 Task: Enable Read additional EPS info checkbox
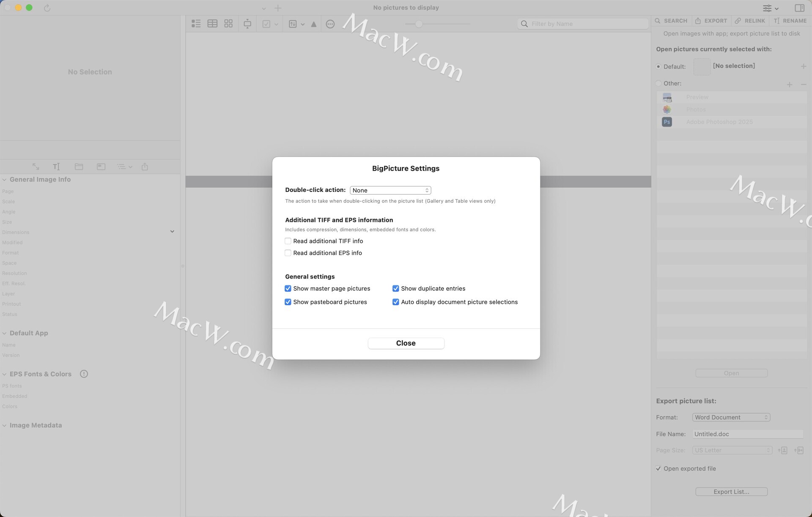[288, 253]
